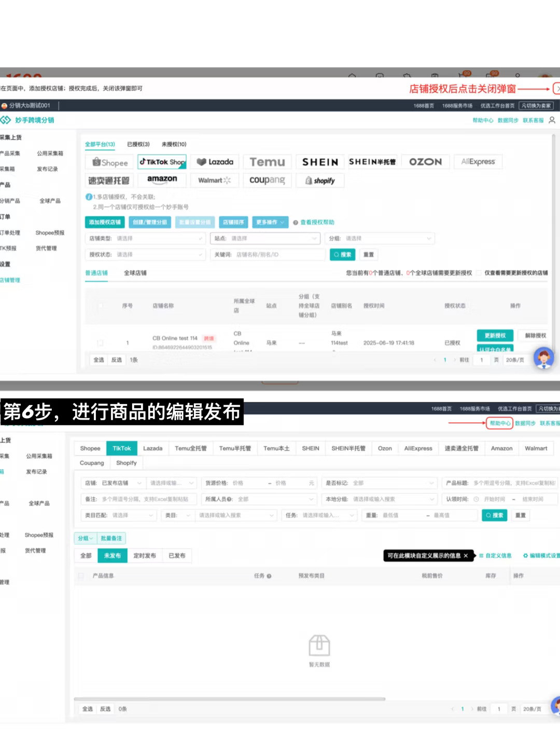Select the Shopee platform logo card

tap(109, 162)
